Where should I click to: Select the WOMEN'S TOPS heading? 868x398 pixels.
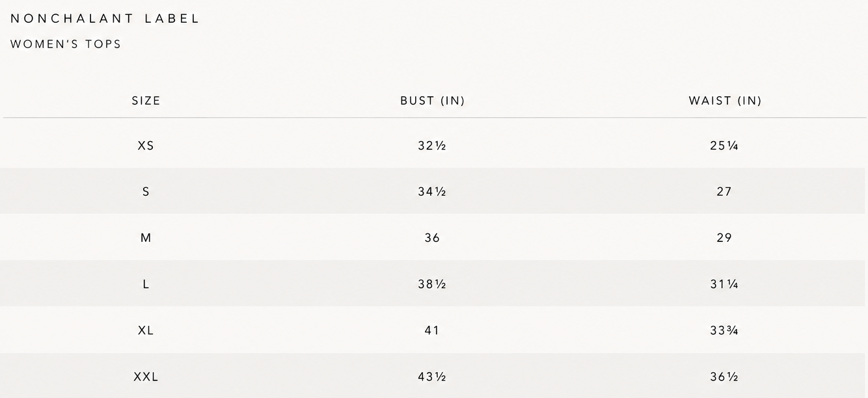66,44
